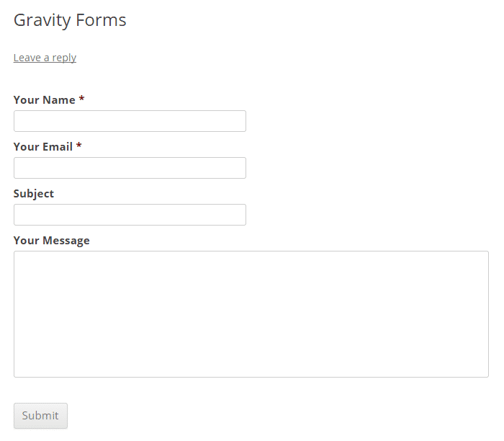Click the word Forms in the title
Viewport: 504px width, 441px height.
102,20
